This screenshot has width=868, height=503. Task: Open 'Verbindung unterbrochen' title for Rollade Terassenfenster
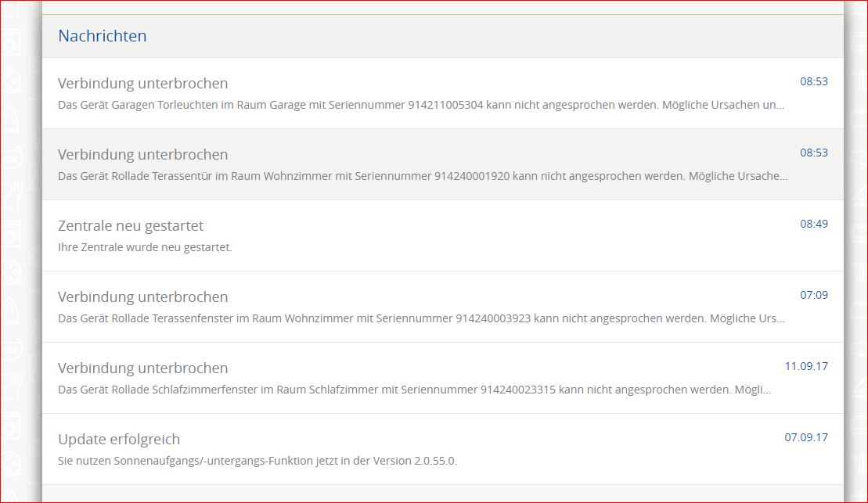point(142,297)
